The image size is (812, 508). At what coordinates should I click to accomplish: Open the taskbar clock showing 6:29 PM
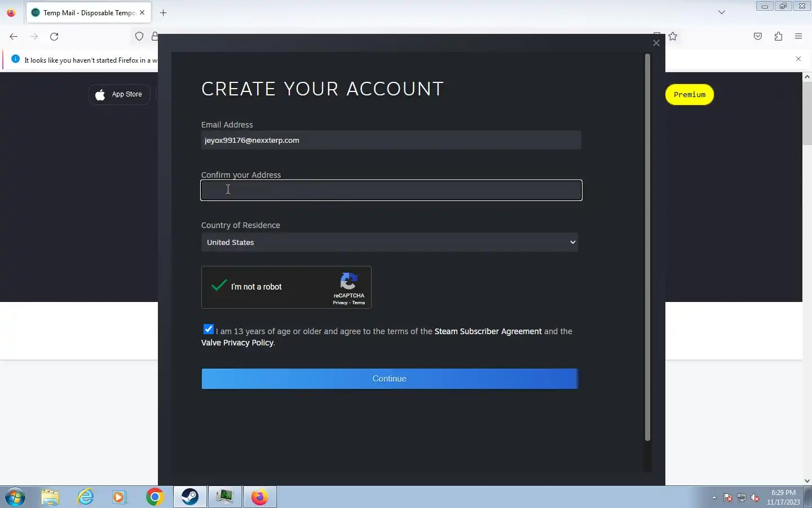pyautogui.click(x=783, y=497)
